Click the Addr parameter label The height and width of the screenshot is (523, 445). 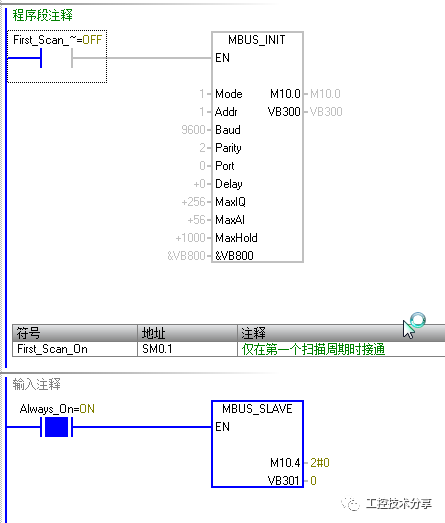pyautogui.click(x=226, y=112)
